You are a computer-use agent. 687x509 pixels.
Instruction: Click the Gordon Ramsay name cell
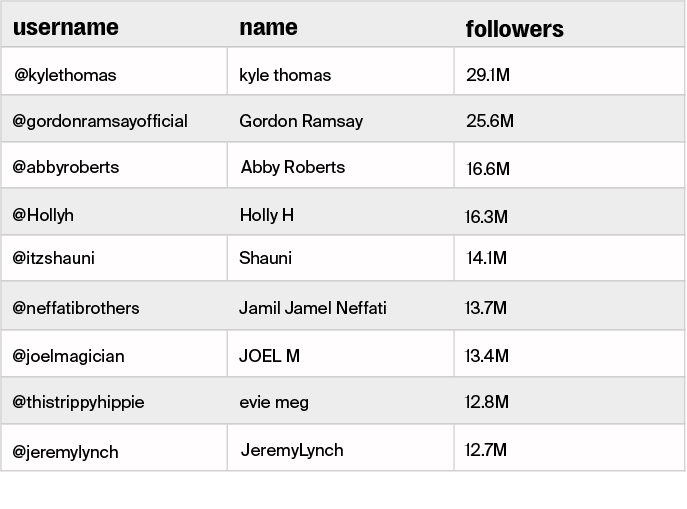301,121
